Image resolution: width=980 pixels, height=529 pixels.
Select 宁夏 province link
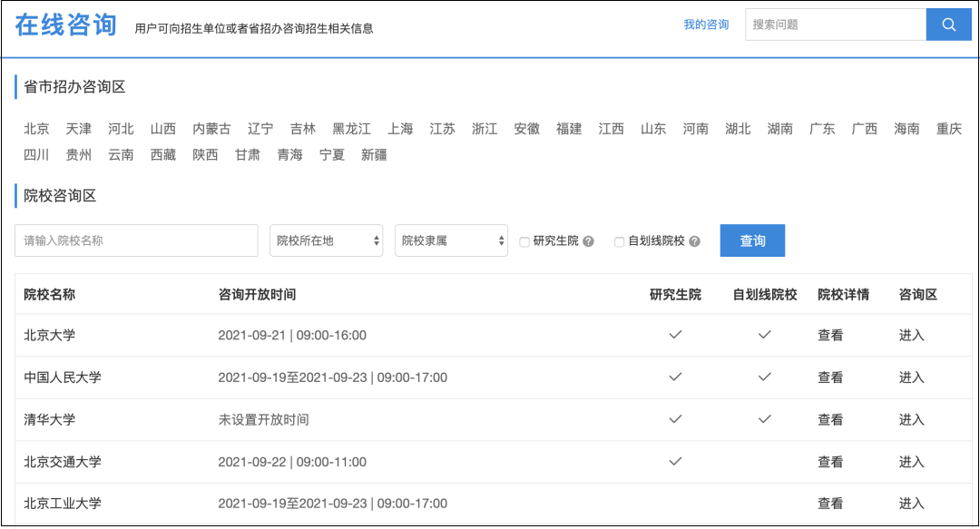(x=332, y=155)
